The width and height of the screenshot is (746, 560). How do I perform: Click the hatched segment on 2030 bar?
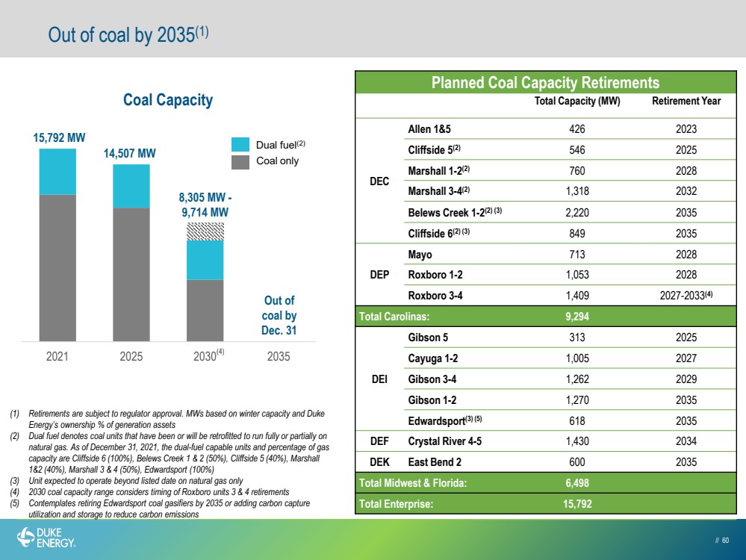[205, 231]
